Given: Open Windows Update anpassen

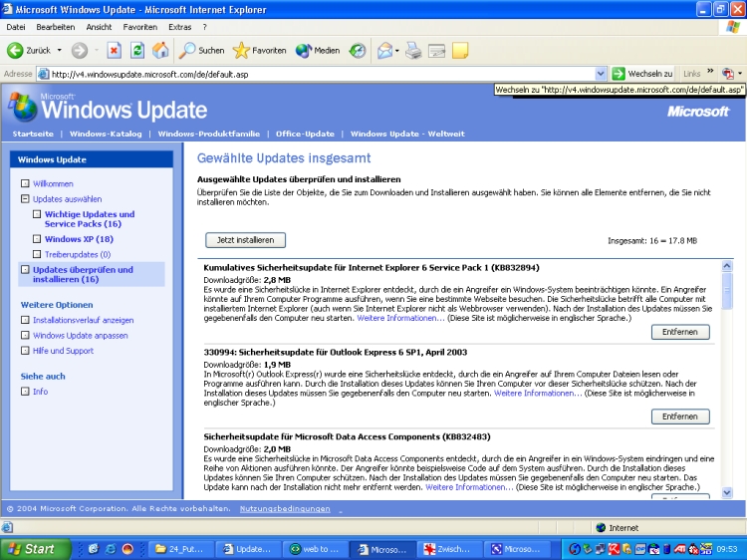Looking at the screenshot, I should pos(81,335).
